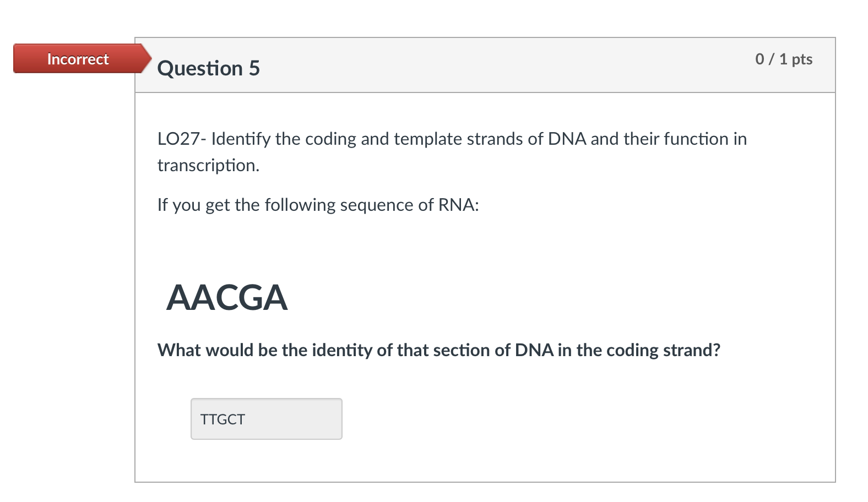Select the If you get the following line
This screenshot has width=868, height=502.
click(x=318, y=205)
